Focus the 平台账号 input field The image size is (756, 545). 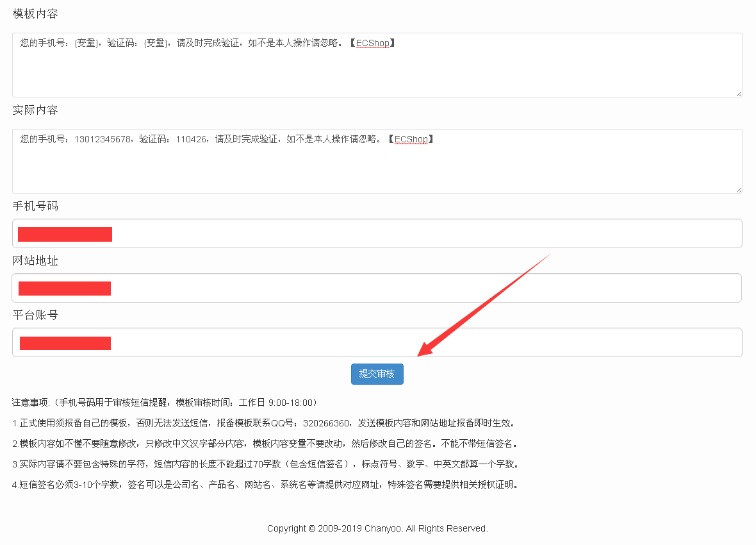point(423,342)
